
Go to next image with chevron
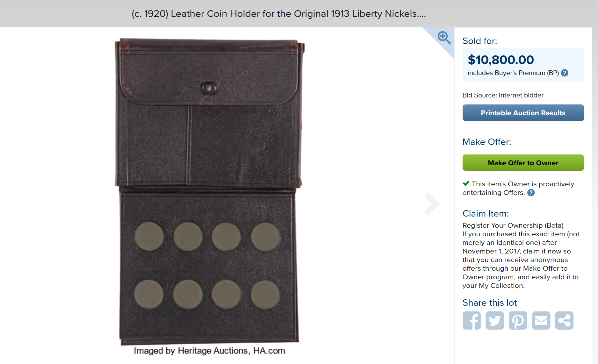pos(431,204)
